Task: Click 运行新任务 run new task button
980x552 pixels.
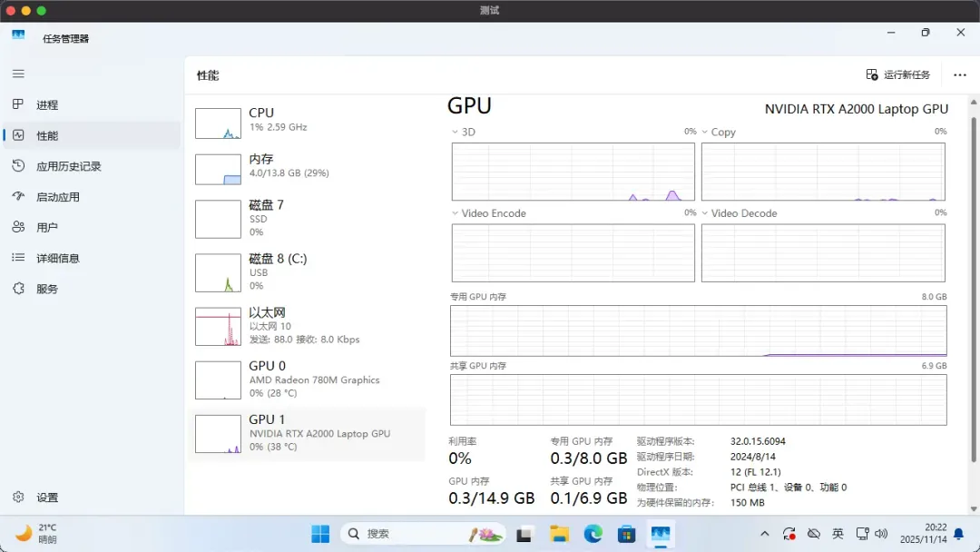Action: 898,74
